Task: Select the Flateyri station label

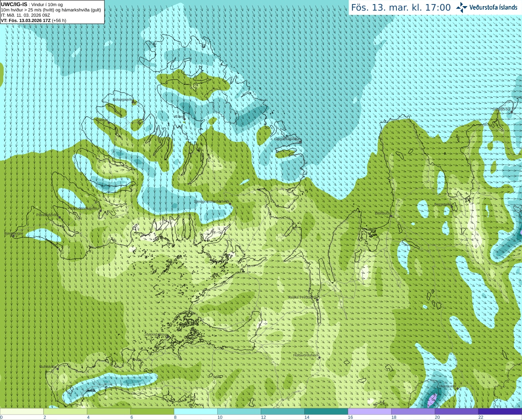Action: pos(101,119)
